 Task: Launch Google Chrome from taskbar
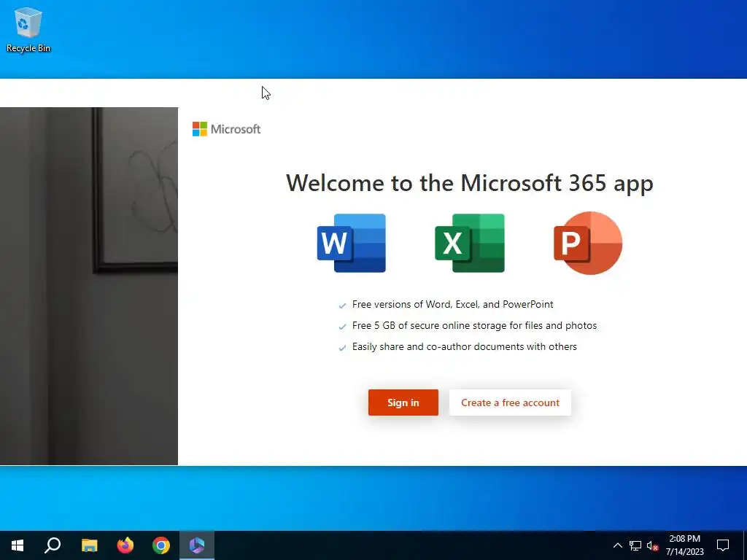(161, 545)
